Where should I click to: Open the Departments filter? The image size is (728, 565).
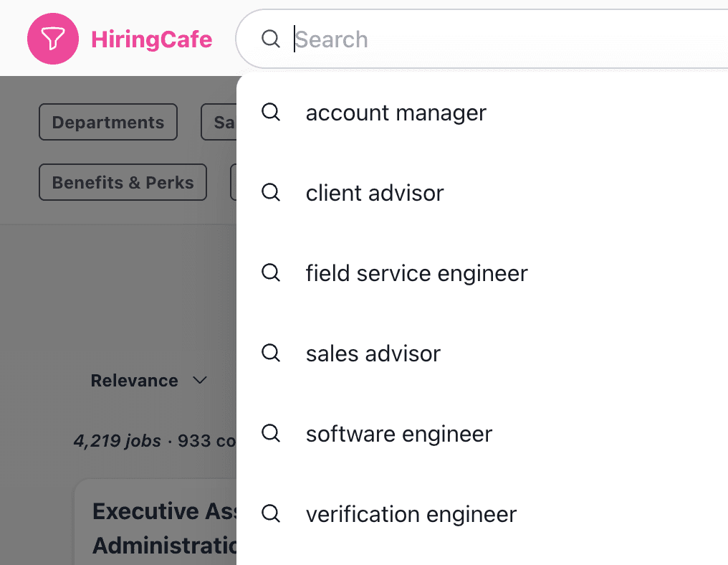pos(108,122)
